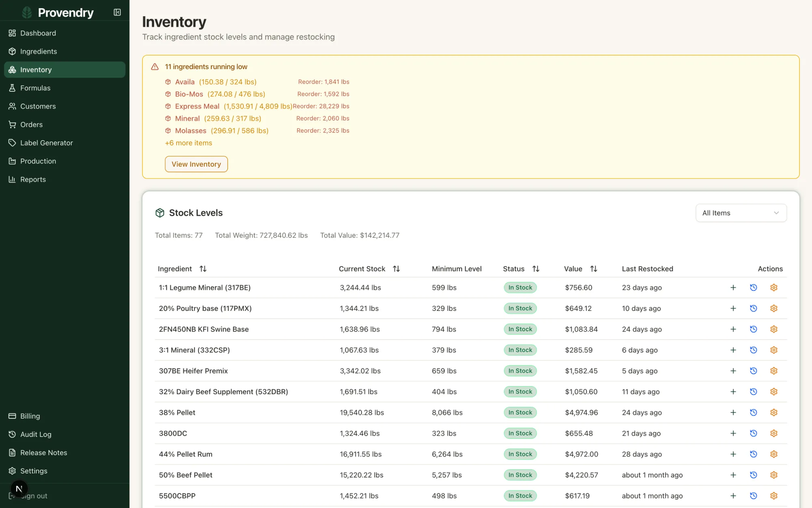This screenshot has width=812, height=508.
Task: View stock history for 3800DC
Action: [x=754, y=433]
